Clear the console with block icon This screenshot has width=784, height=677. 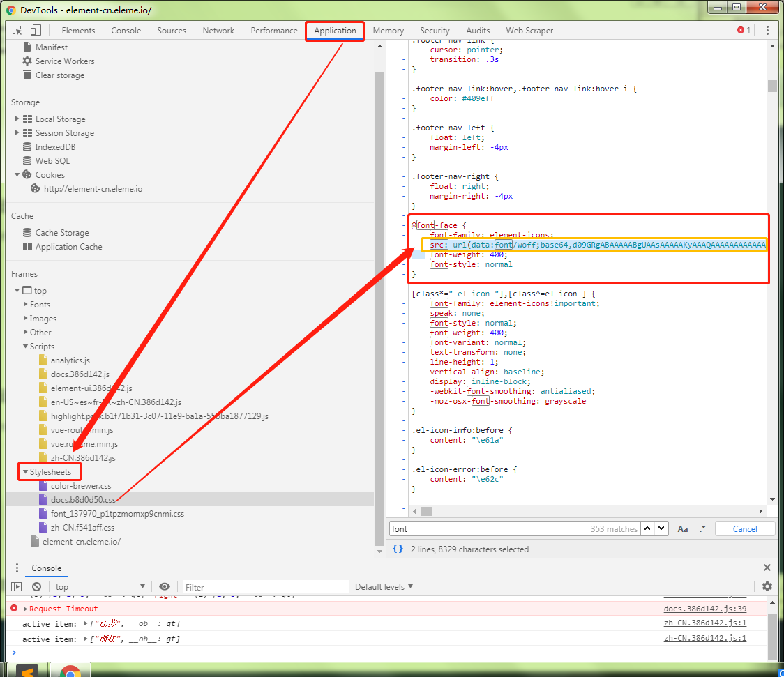36,586
